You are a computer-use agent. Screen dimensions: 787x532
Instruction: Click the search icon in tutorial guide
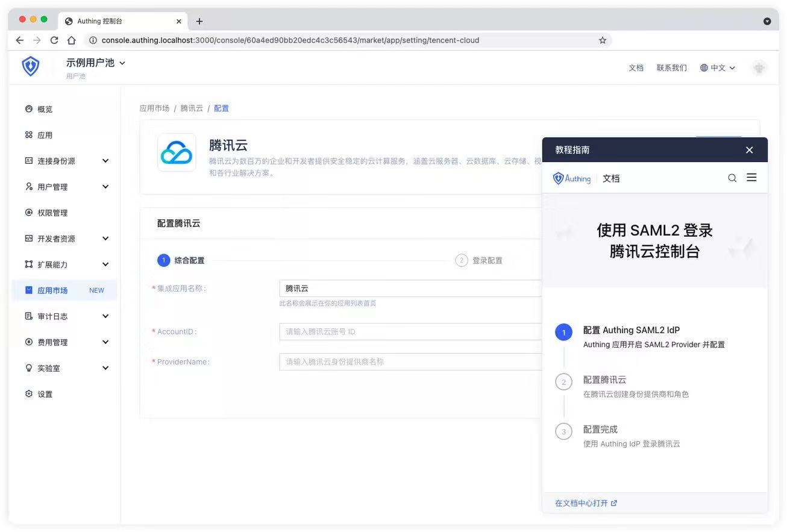732,178
